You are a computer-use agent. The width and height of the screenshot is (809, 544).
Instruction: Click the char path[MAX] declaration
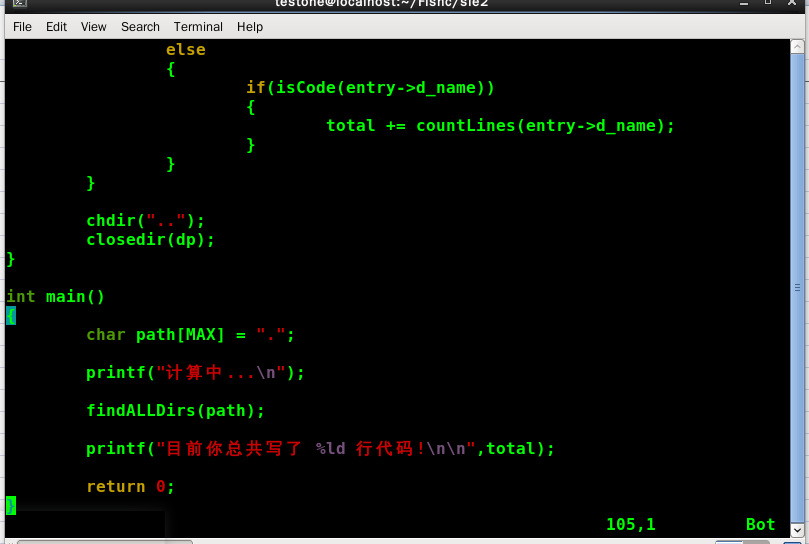pyautogui.click(x=190, y=335)
